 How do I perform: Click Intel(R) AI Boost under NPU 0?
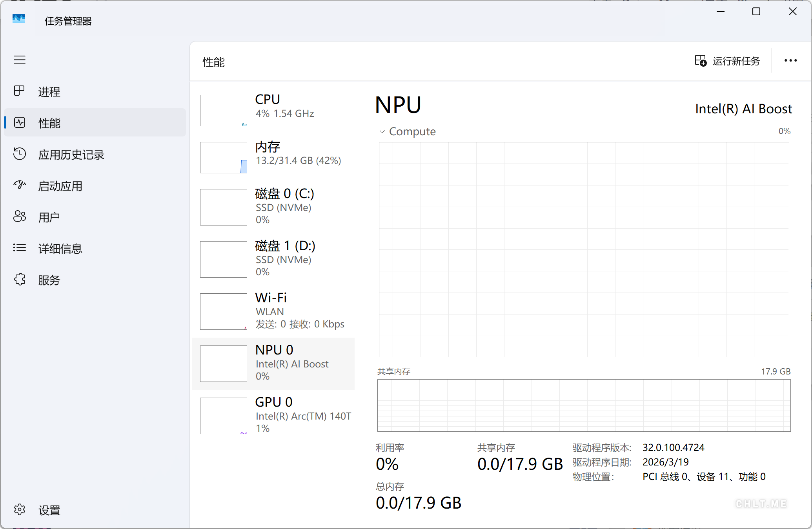pos(292,364)
